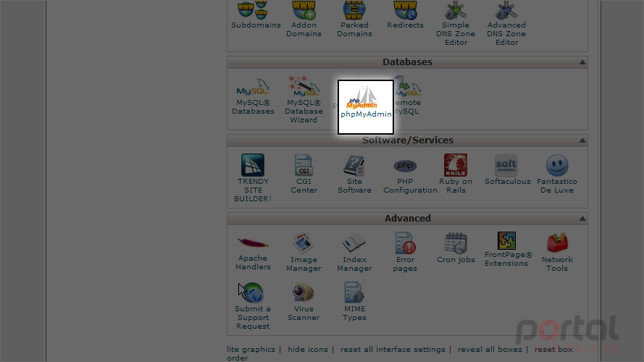Open Virus Scanner
Image resolution: width=644 pixels, height=362 pixels.
click(x=304, y=302)
